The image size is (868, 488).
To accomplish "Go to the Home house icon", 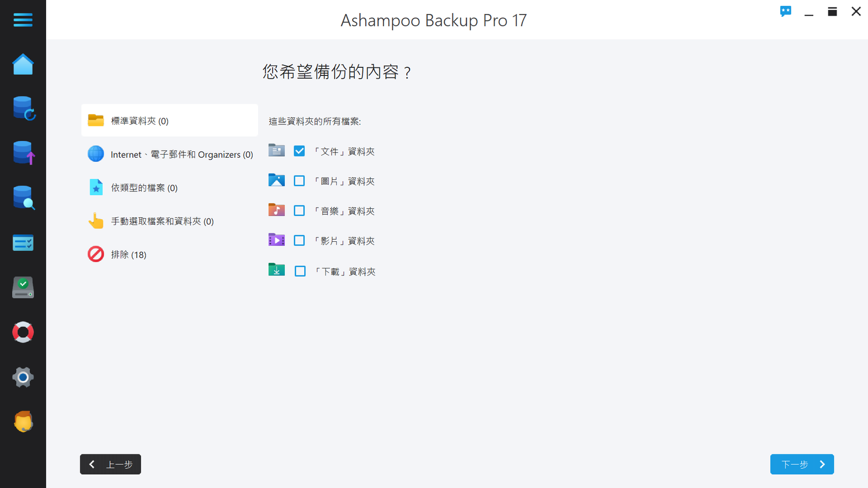I will coord(23,64).
